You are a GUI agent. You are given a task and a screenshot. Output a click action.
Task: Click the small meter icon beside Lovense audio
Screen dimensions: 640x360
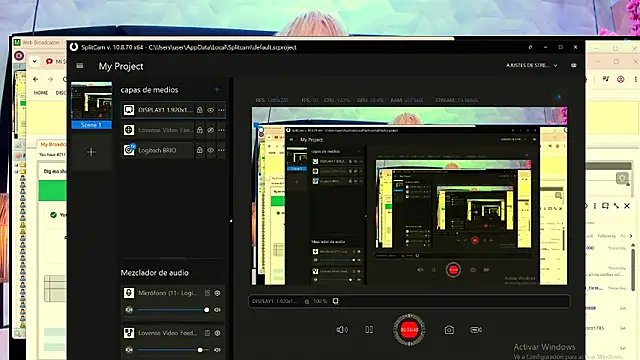pyautogui.click(x=207, y=333)
